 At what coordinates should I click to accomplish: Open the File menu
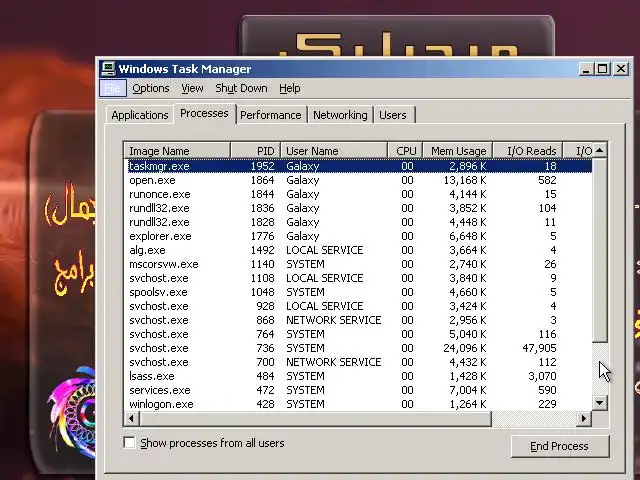(113, 88)
